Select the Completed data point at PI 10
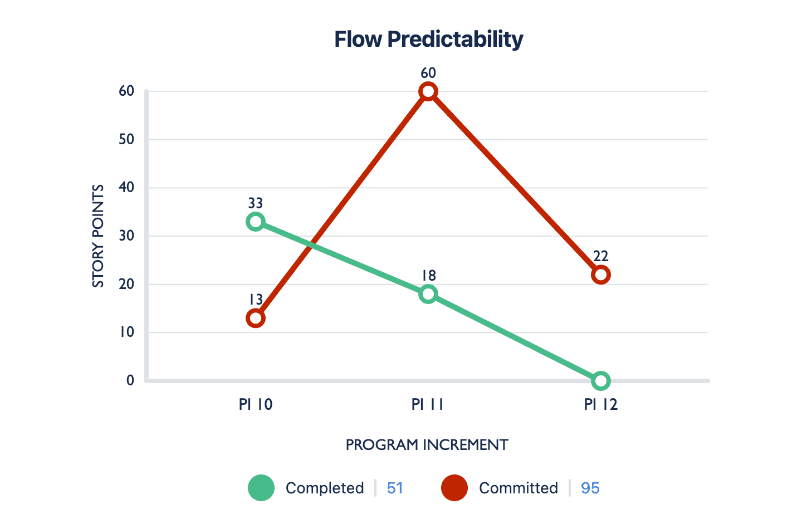Image resolution: width=812 pixels, height=519 pixels. 256,222
